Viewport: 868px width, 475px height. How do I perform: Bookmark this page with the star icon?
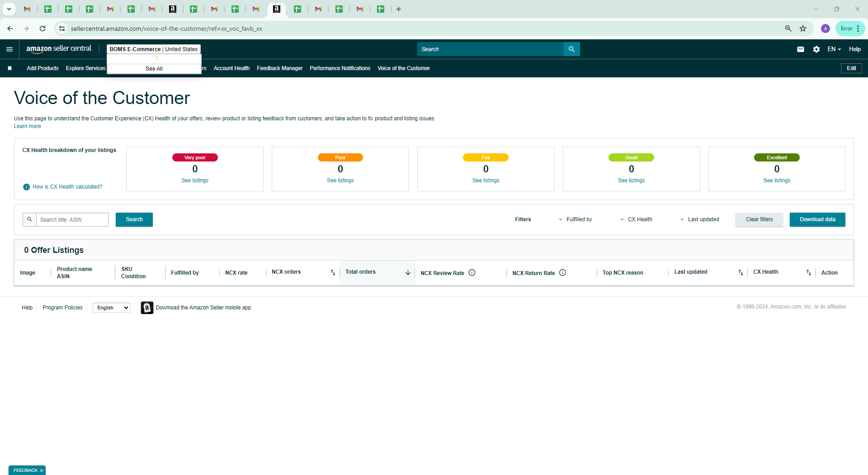803,28
